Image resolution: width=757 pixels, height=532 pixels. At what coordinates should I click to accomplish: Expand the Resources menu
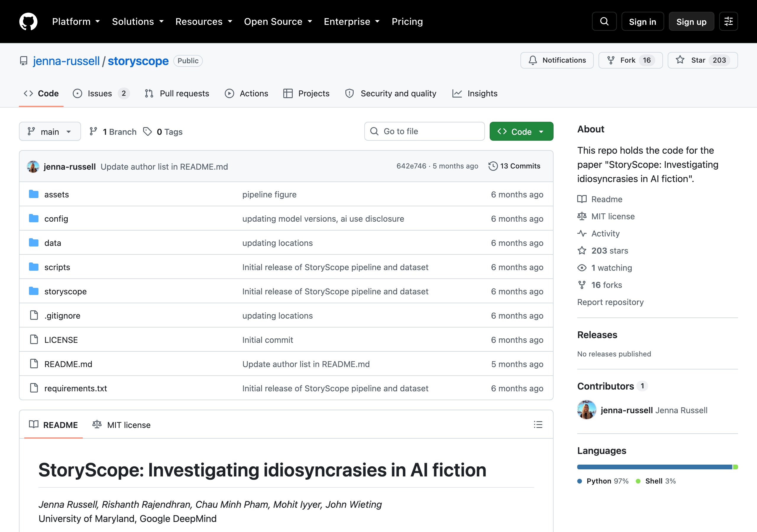point(204,21)
